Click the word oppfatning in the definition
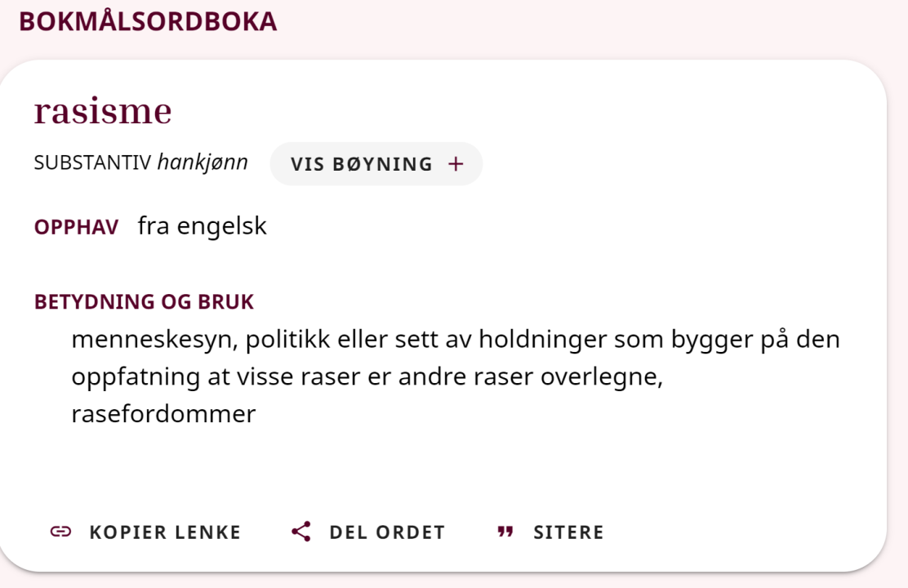The image size is (908, 588). click(135, 376)
